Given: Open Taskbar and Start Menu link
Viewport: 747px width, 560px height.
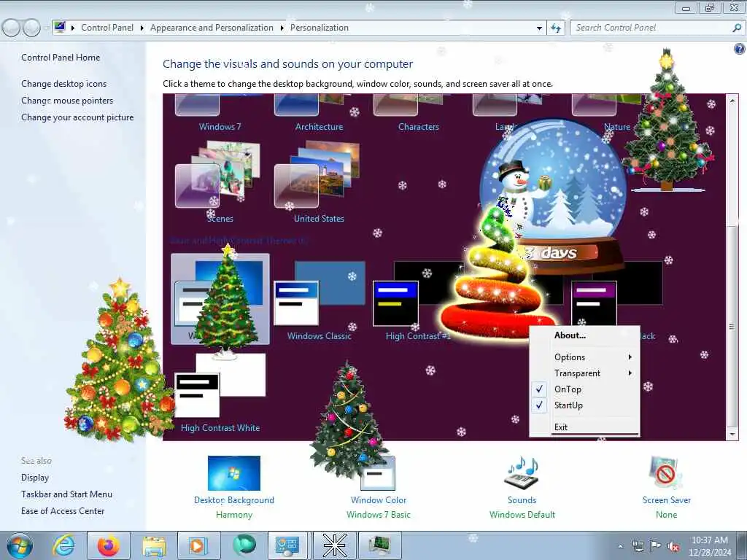Looking at the screenshot, I should (66, 494).
